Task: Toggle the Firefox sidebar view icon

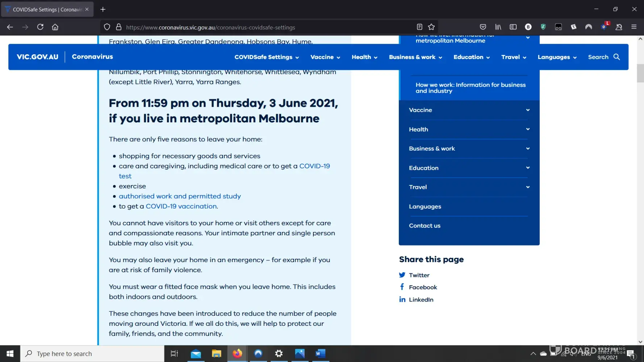Action: 513,27
